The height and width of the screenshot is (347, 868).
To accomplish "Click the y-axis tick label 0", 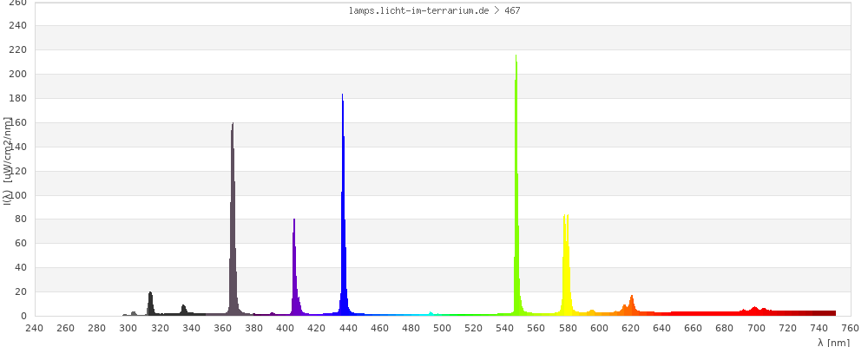I will click(23, 317).
